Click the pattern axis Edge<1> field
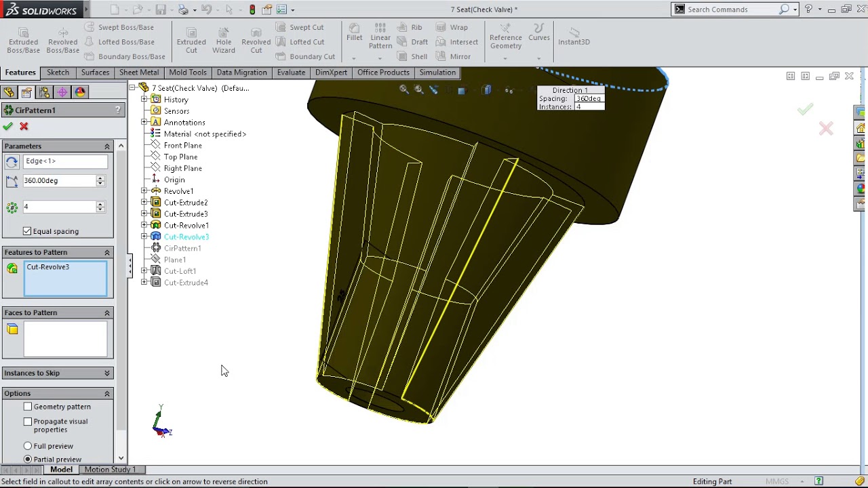 point(65,161)
